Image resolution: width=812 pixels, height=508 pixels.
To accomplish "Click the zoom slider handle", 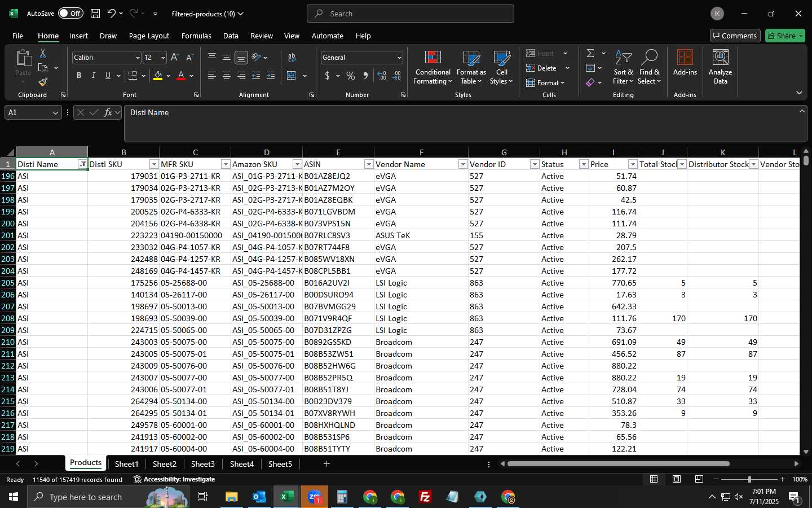I will click(x=749, y=479).
